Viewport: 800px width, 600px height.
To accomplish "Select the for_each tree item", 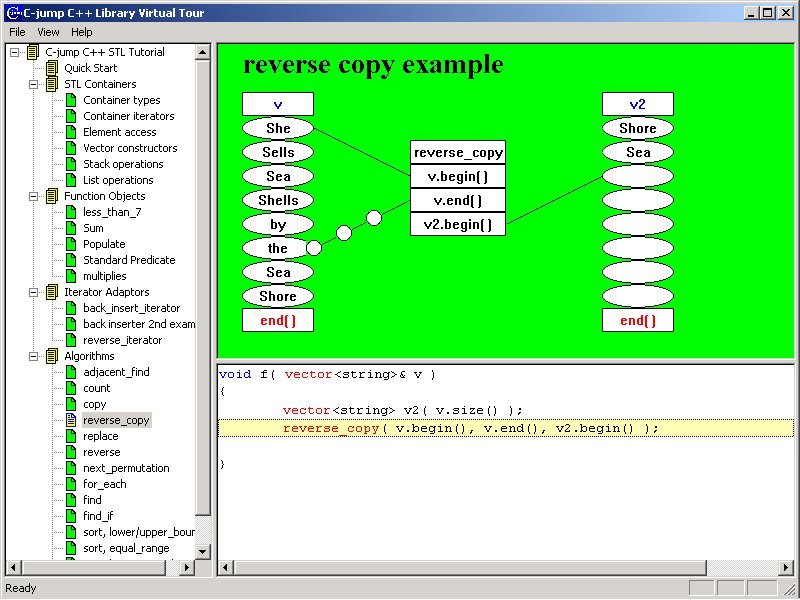I will pyautogui.click(x=105, y=484).
